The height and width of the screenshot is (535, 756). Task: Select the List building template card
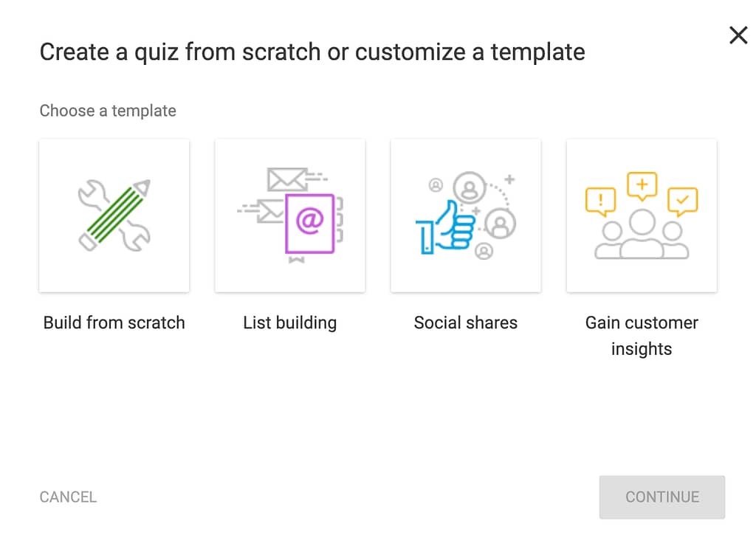tap(289, 215)
